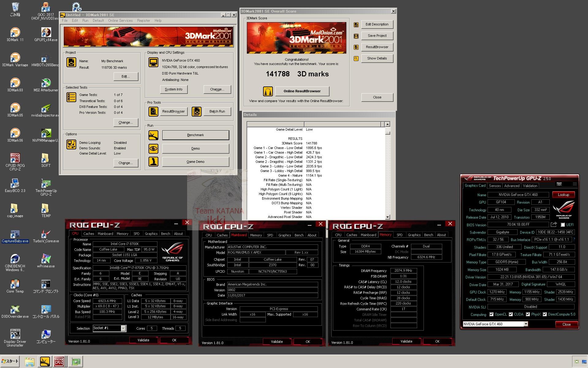Viewport: 588px width, 368px height.
Task: Open the CPUID ROG CPU-Z desktop icon
Action: [15, 162]
